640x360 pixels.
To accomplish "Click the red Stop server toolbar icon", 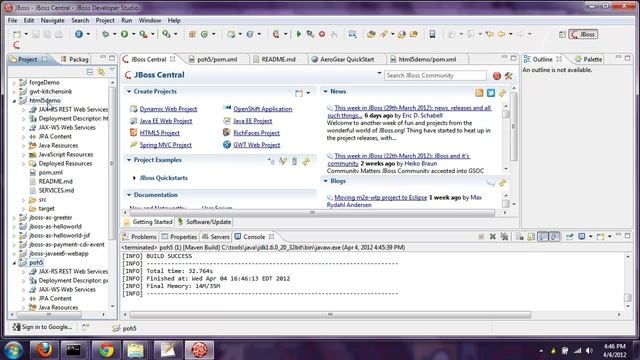I will pyautogui.click(x=322, y=34).
